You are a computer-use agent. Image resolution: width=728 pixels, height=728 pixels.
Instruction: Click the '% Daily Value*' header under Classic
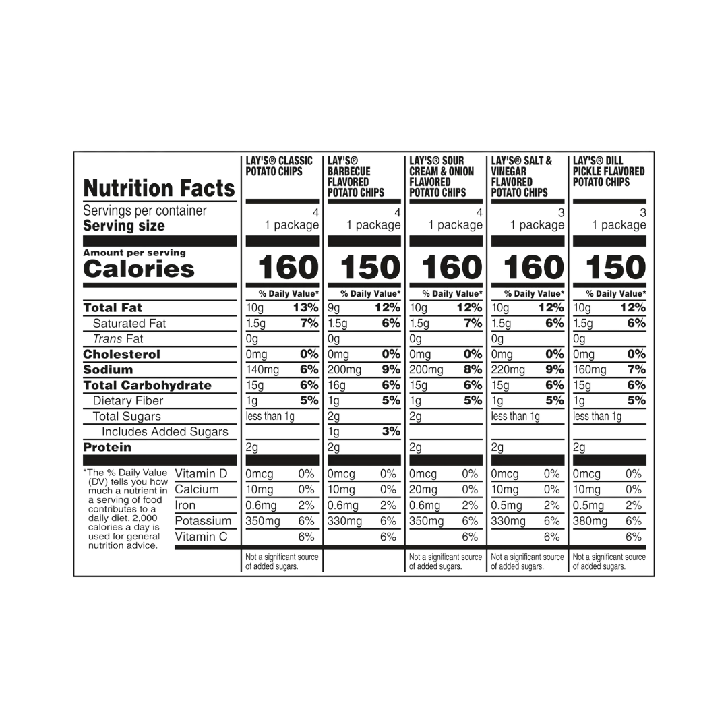(289, 293)
